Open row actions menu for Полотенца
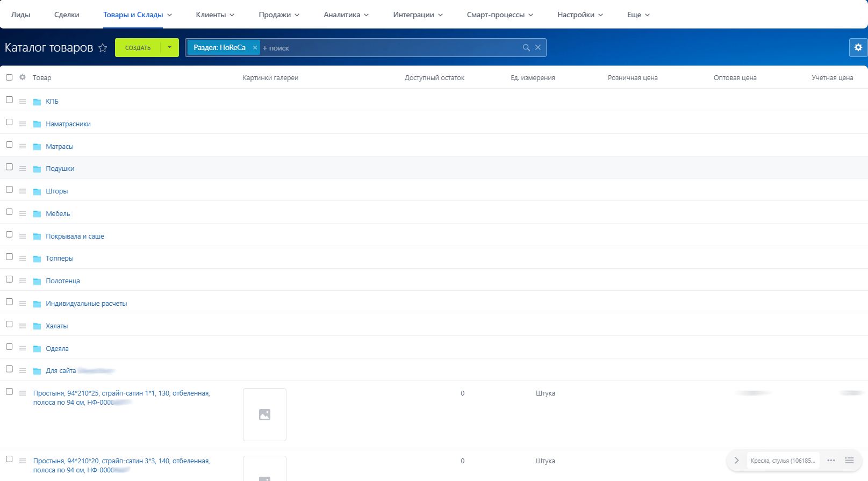The height and width of the screenshot is (481, 868). (x=23, y=281)
